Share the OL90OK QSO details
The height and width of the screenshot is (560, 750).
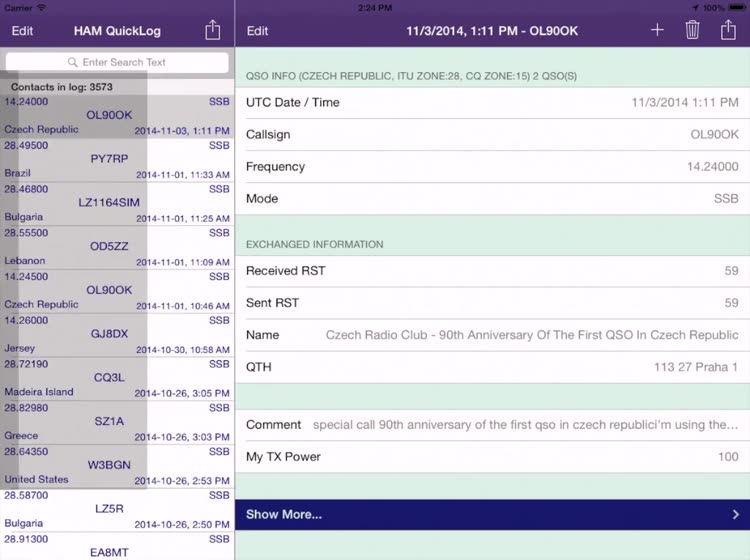728,30
